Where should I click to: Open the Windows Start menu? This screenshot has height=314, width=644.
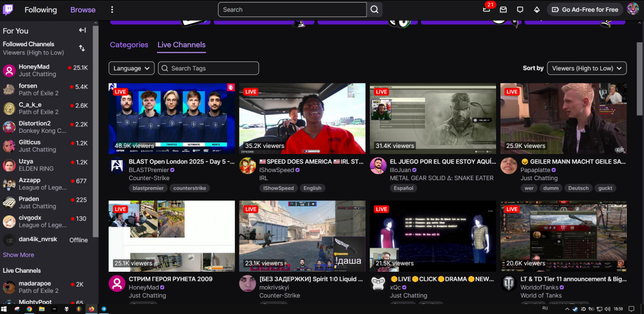pyautogui.click(x=4, y=309)
